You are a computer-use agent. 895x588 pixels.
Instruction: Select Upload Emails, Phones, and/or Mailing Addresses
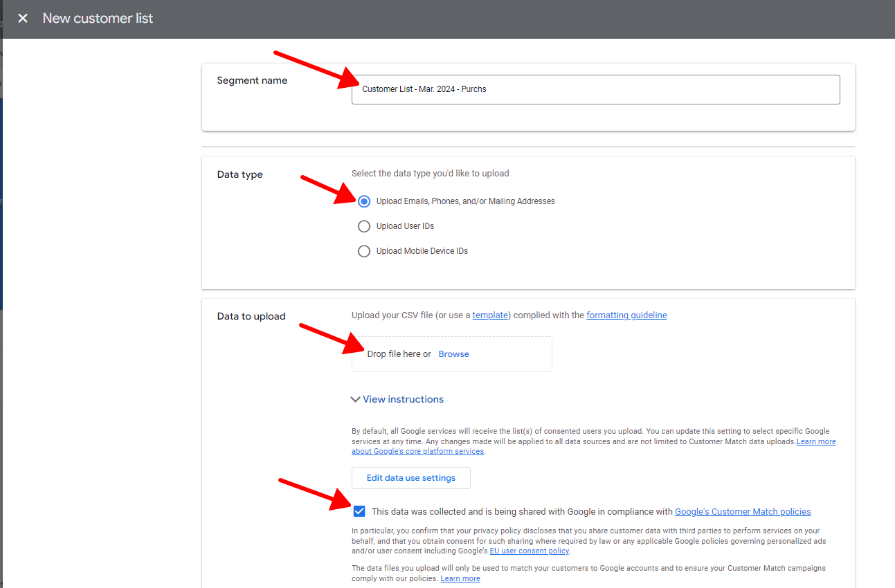click(364, 201)
